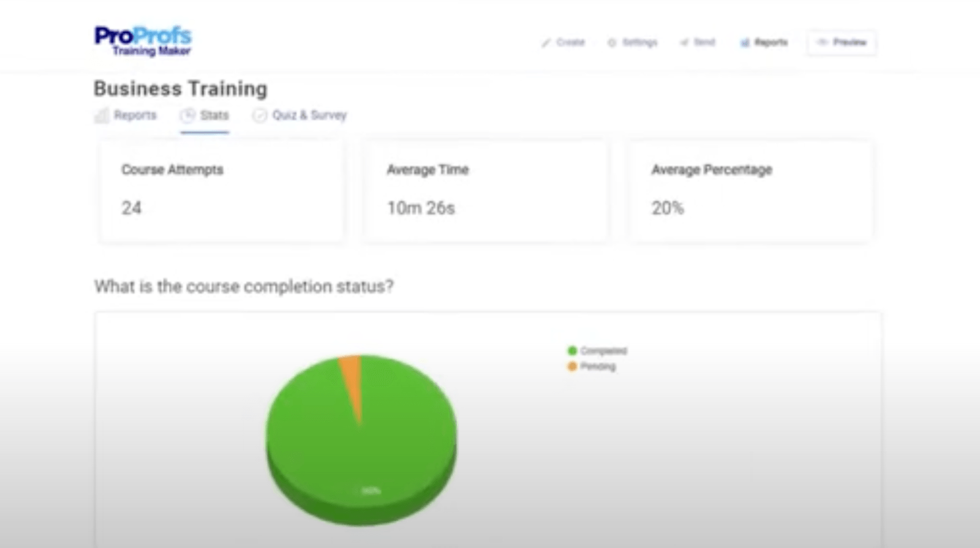Click the clock icon on the Stats tab

tap(188, 115)
